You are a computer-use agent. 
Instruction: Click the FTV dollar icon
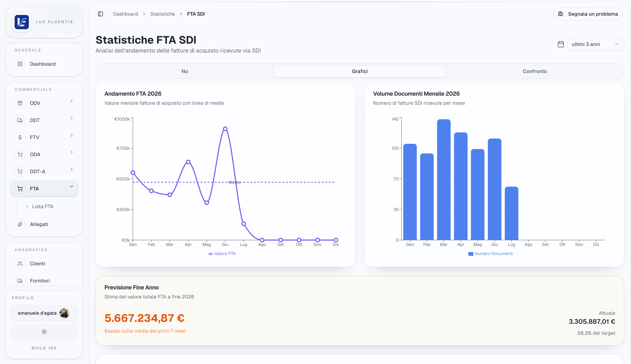coord(20,137)
